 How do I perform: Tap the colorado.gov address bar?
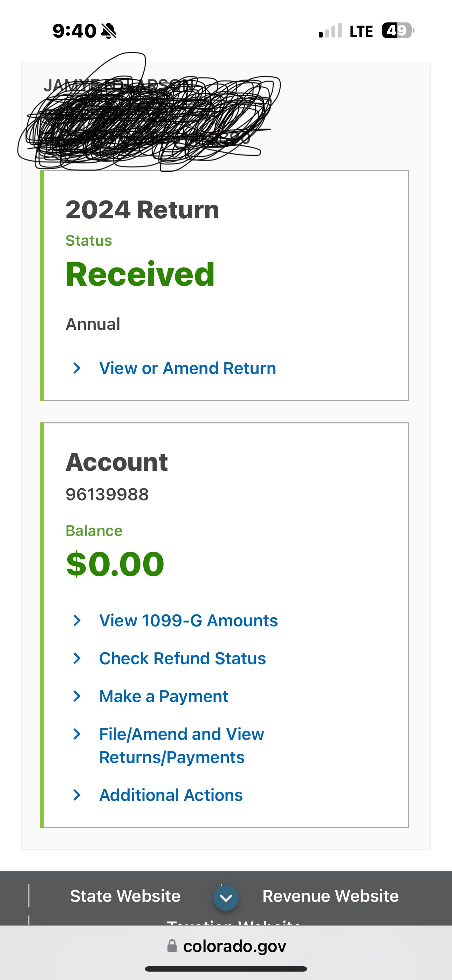(x=235, y=946)
